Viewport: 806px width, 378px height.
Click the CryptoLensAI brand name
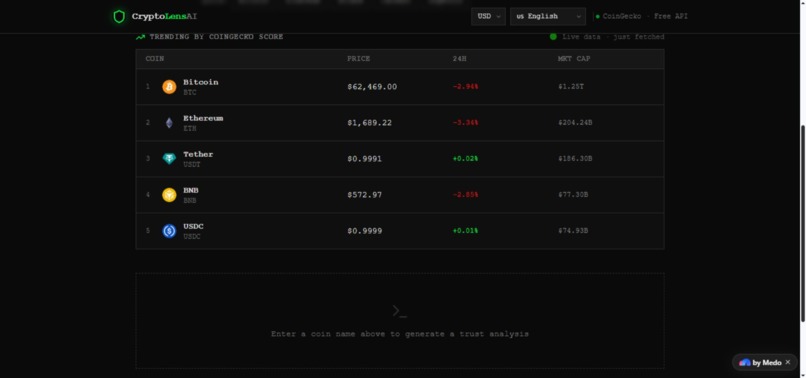tap(164, 16)
